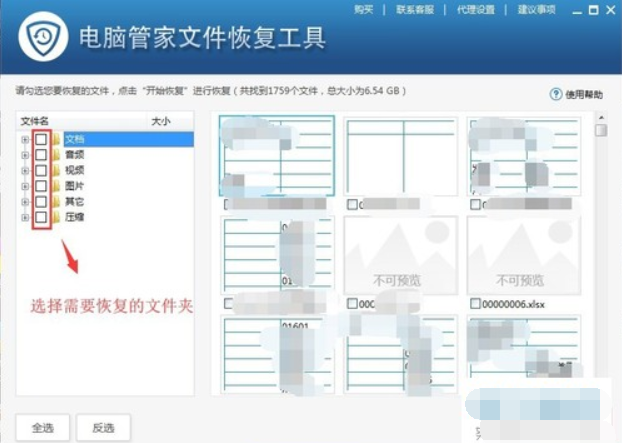This screenshot has width=622, height=443.
Task: Check the 文档 folder checkbox
Action: [41, 140]
